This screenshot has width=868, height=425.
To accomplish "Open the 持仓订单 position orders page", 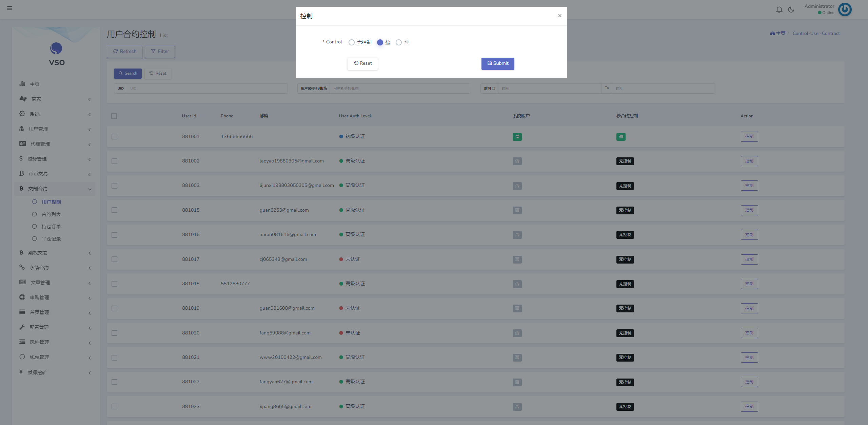I will [x=52, y=226].
